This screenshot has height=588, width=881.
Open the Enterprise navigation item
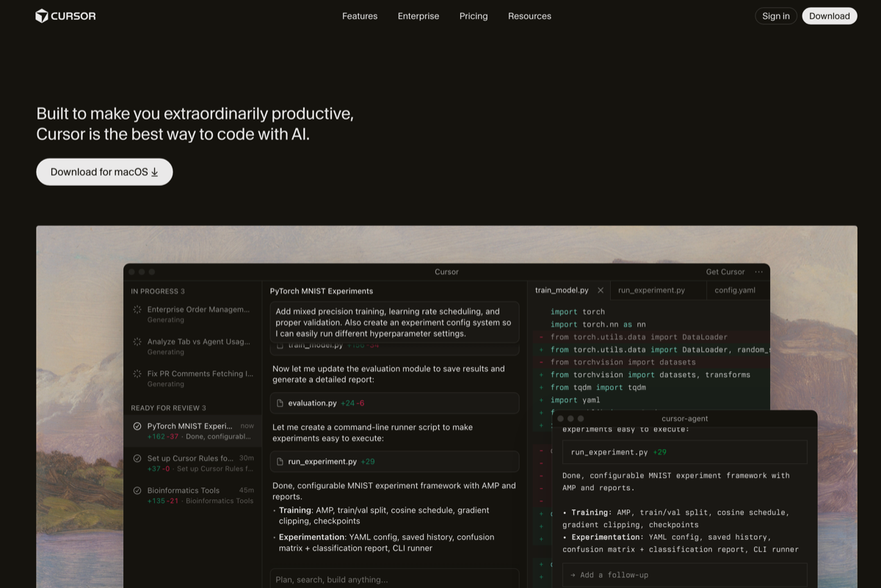click(418, 16)
